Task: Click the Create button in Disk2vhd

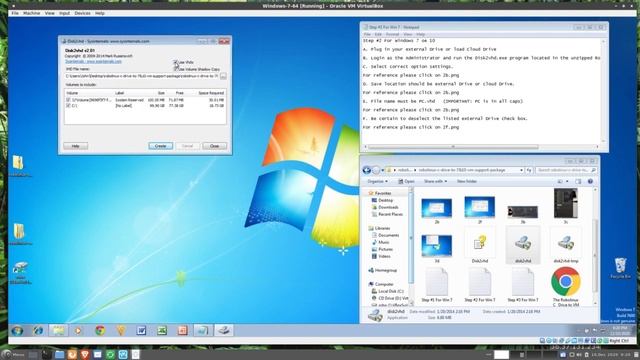Action: click(x=160, y=146)
